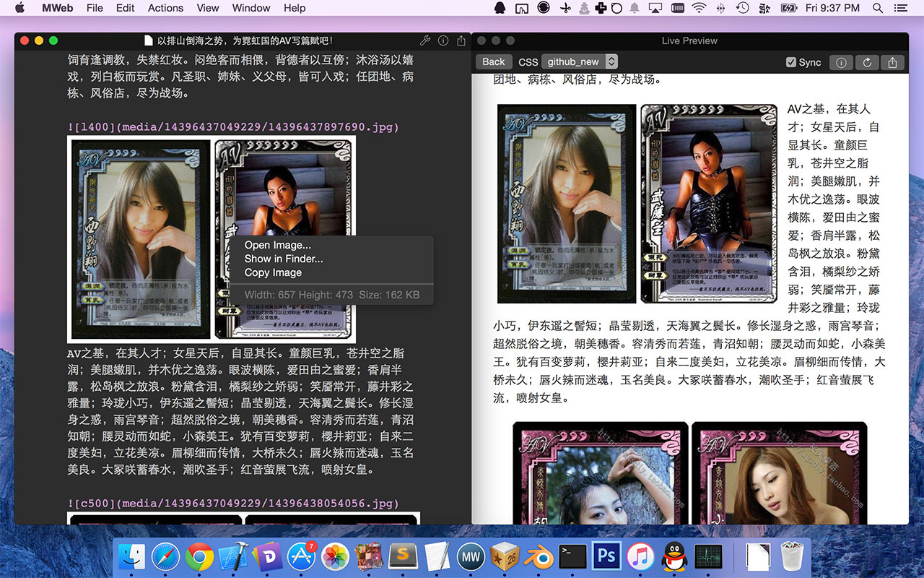This screenshot has height=578, width=924.
Task: Open the export share icon in Live Preview
Action: [x=893, y=62]
